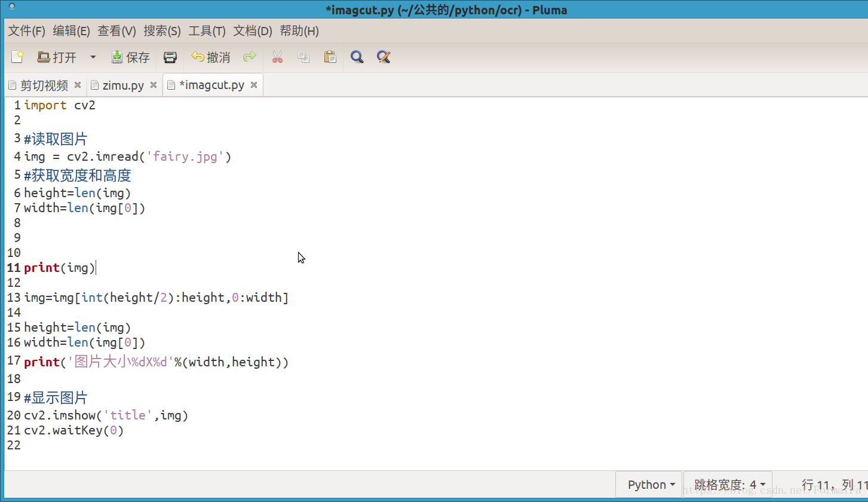Select the *imagcut.py tab
The image size is (868, 502).
pos(211,85)
